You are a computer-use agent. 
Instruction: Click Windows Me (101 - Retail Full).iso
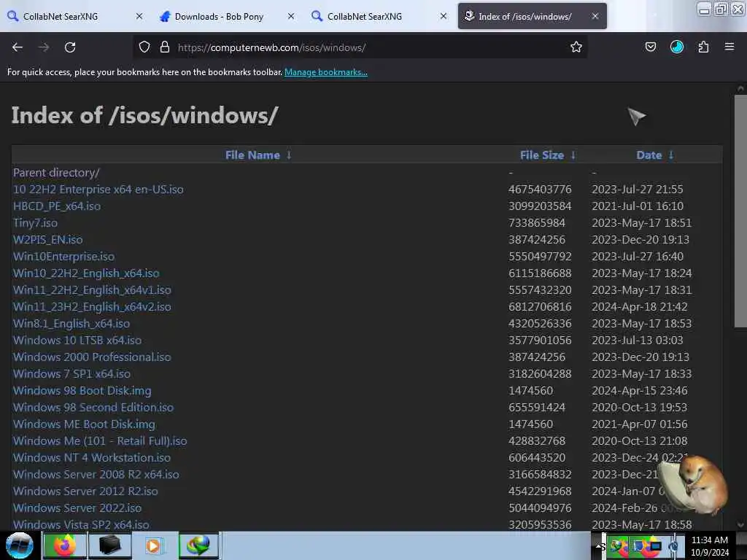pyautogui.click(x=100, y=441)
